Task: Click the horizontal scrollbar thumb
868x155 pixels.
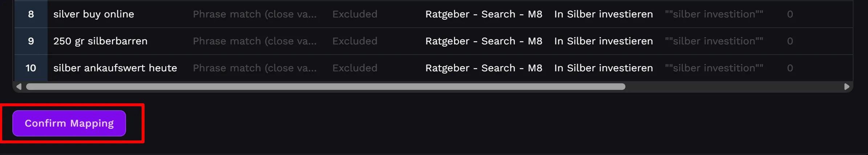Action: point(325,87)
